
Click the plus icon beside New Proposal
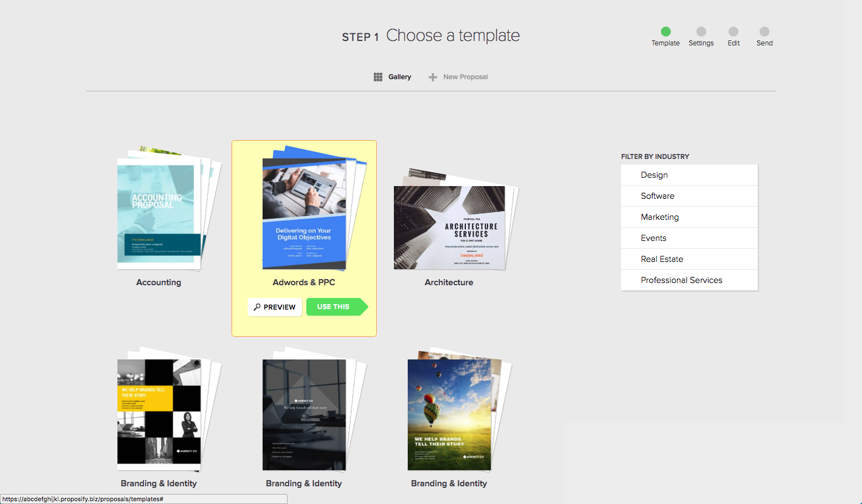click(433, 77)
